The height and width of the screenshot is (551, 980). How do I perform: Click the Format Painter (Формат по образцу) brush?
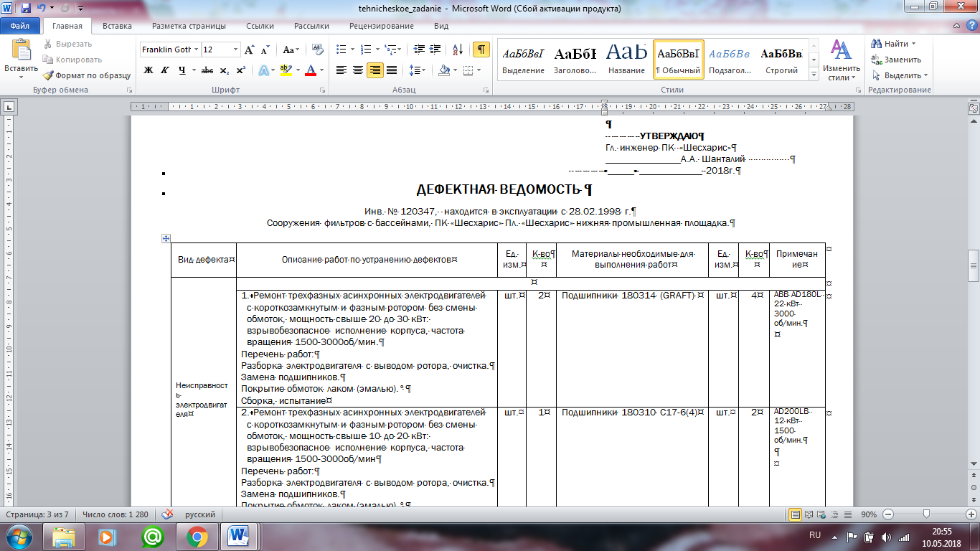click(x=86, y=75)
